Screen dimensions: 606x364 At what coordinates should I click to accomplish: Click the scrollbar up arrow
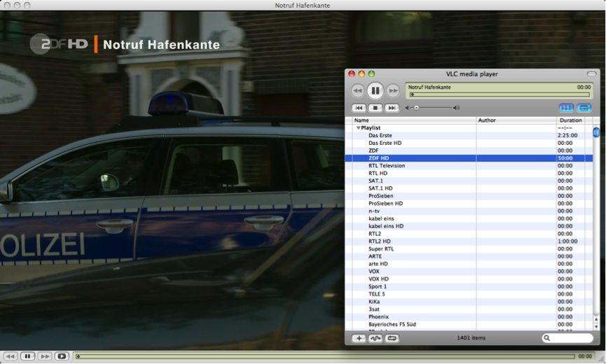pyautogui.click(x=596, y=320)
